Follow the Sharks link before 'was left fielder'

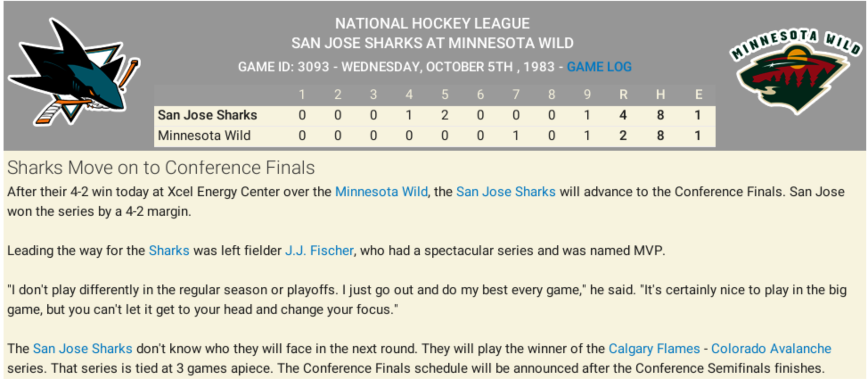169,251
